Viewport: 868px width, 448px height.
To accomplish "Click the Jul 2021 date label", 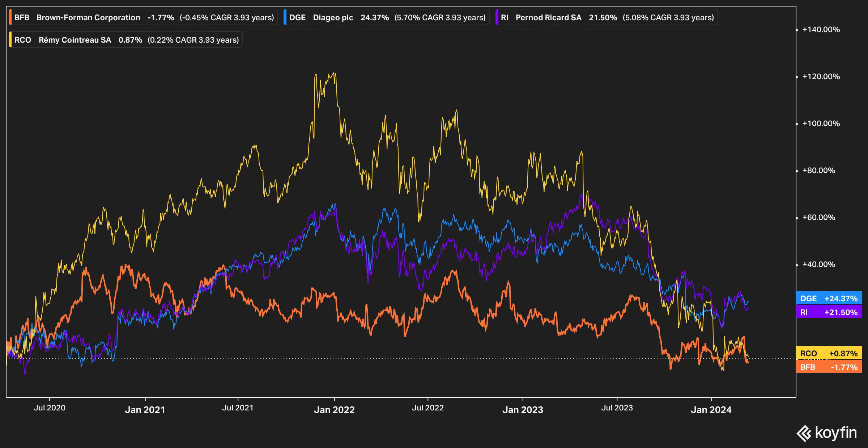I will point(238,408).
